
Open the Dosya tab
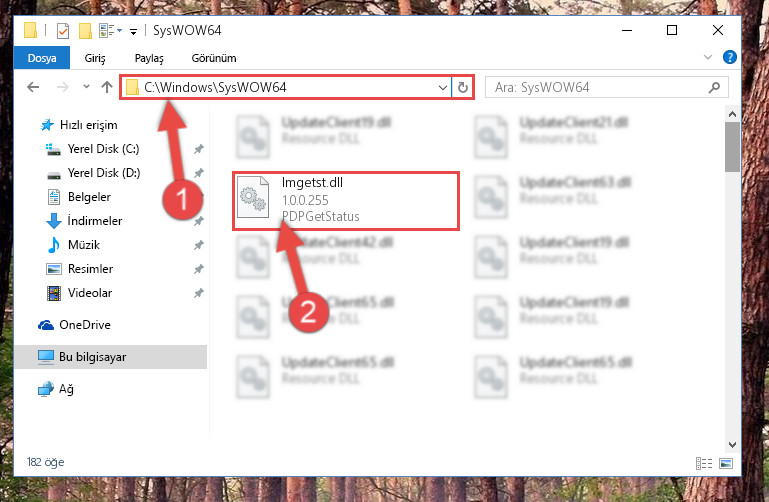(x=42, y=58)
